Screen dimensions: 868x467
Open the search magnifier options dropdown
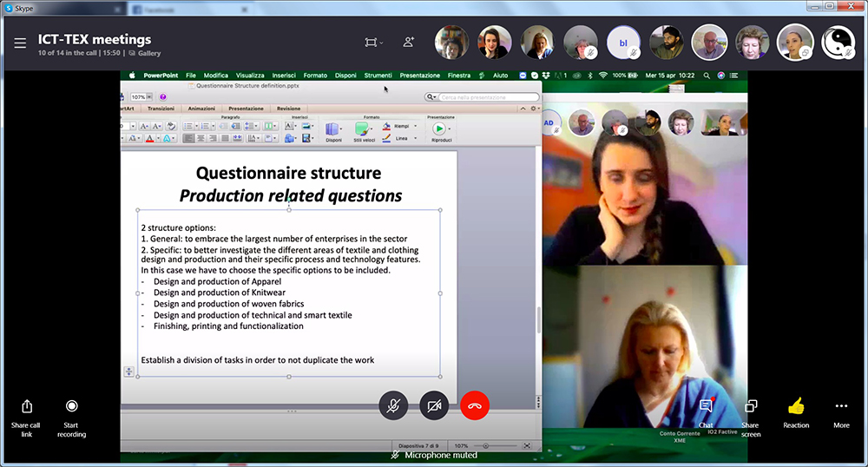(431, 97)
